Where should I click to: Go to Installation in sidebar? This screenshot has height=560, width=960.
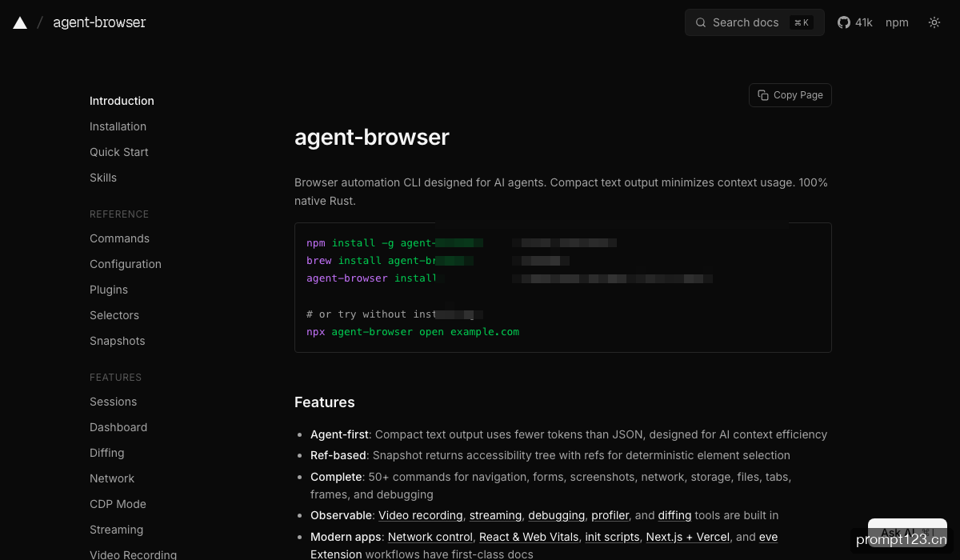[118, 126]
